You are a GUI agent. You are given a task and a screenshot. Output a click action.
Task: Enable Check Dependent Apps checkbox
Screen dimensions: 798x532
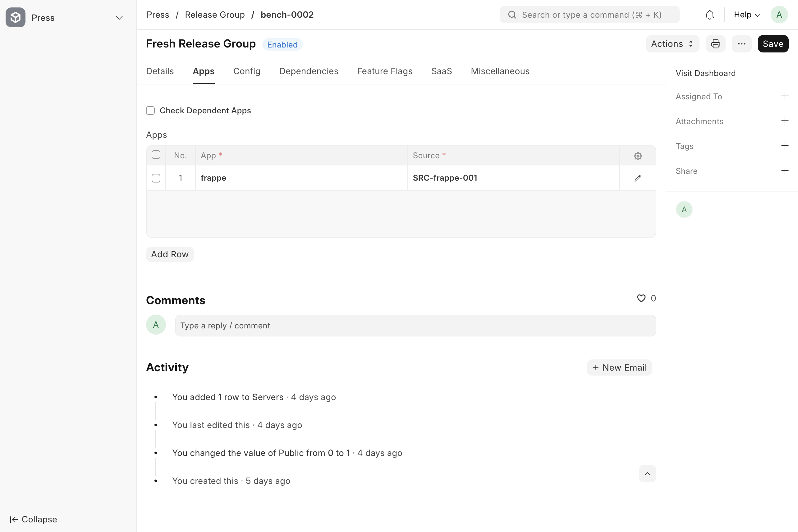pyautogui.click(x=150, y=110)
